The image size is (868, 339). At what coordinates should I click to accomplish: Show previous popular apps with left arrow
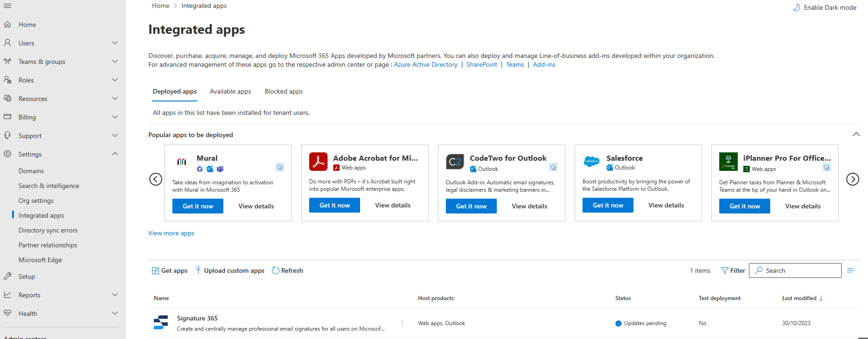[156, 179]
